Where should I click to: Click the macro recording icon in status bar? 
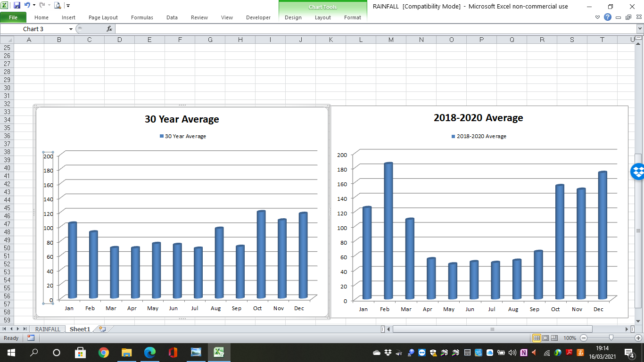pos(31,338)
